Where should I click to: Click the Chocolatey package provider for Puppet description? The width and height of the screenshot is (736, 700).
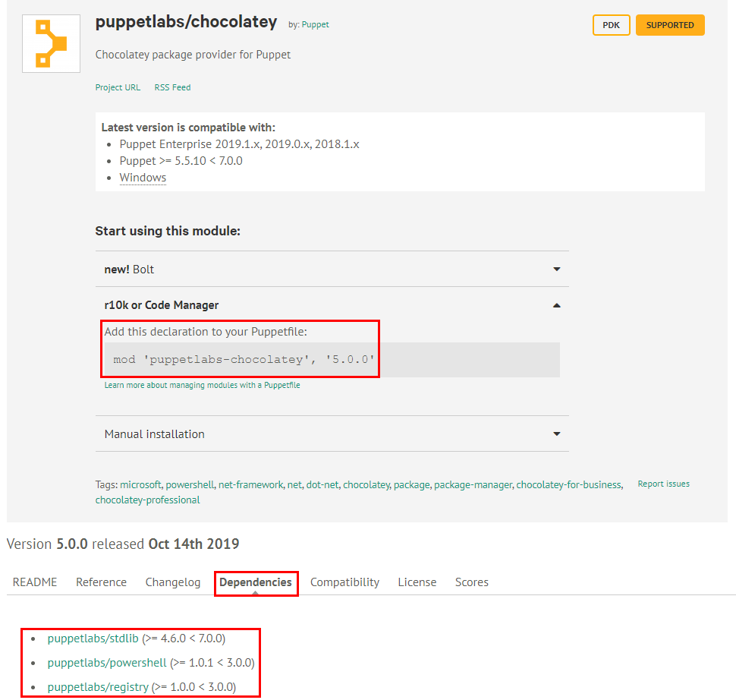(x=193, y=55)
